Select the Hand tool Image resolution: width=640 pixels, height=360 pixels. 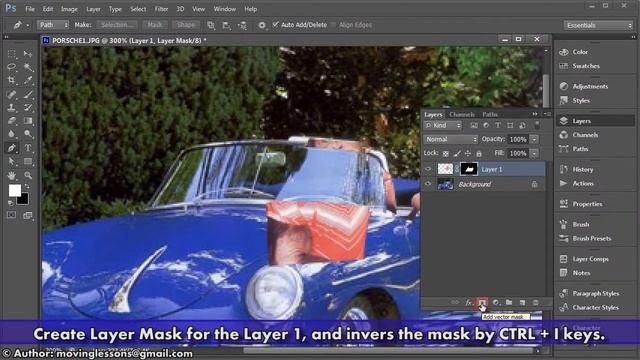[x=12, y=176]
